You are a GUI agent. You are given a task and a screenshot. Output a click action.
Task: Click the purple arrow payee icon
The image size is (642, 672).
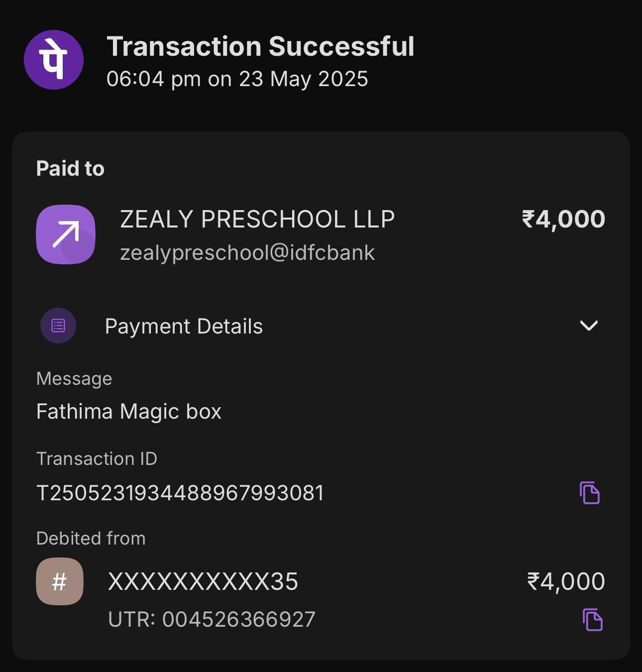[66, 234]
